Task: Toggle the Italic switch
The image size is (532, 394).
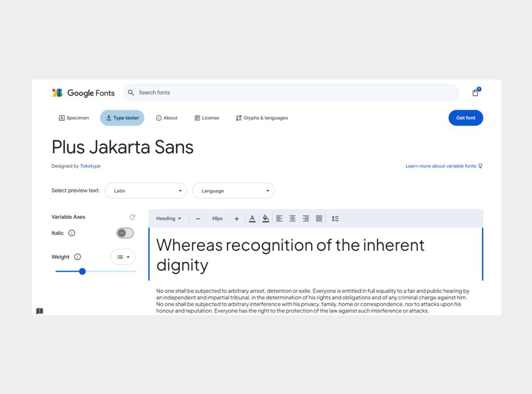Action: click(x=125, y=233)
